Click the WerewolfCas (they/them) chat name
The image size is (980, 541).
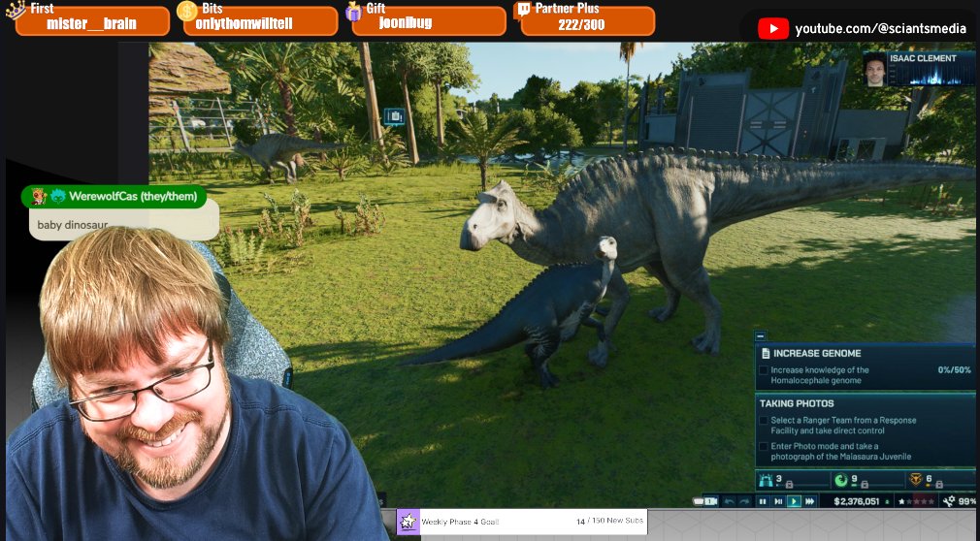point(133,196)
